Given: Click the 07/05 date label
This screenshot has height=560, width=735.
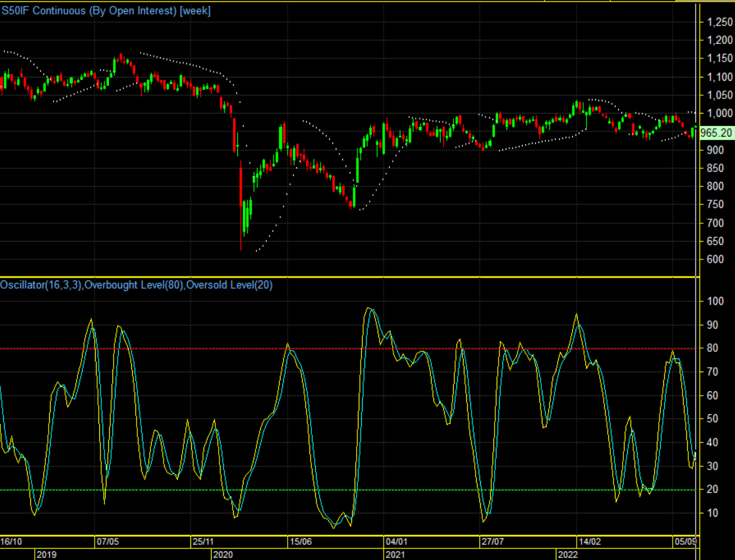Looking at the screenshot, I should (108, 542).
